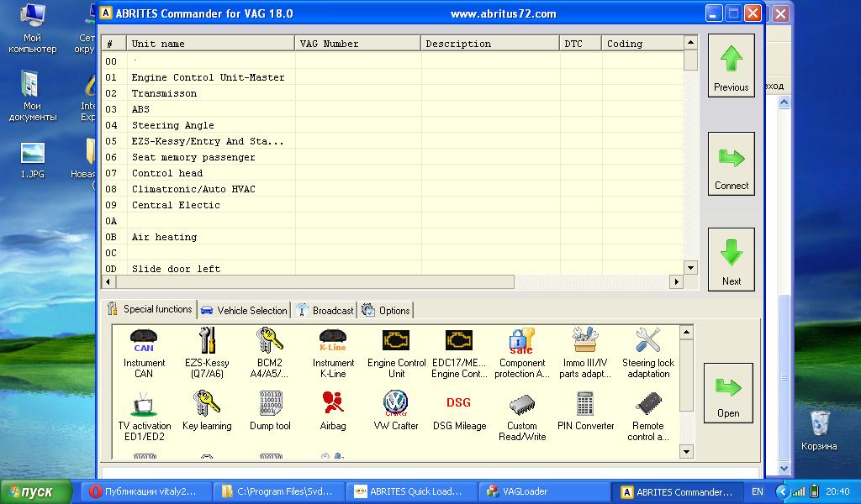
Task: Click unit list scroll-down arrow
Action: (x=691, y=268)
